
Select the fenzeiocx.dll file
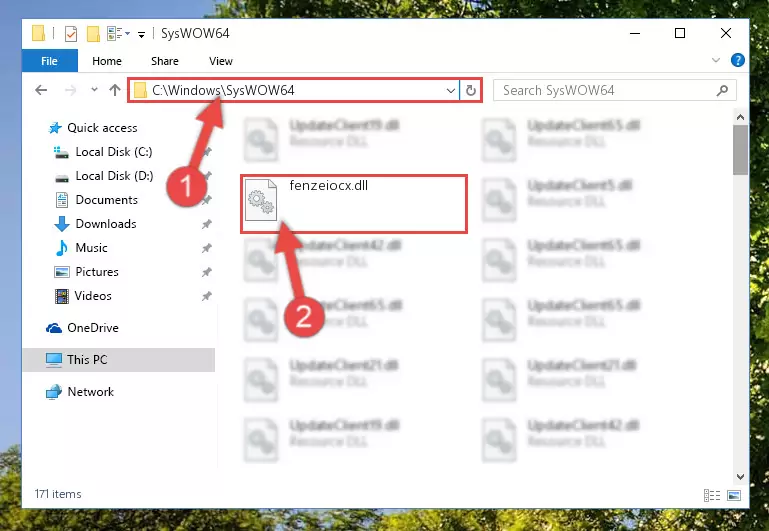[353, 203]
